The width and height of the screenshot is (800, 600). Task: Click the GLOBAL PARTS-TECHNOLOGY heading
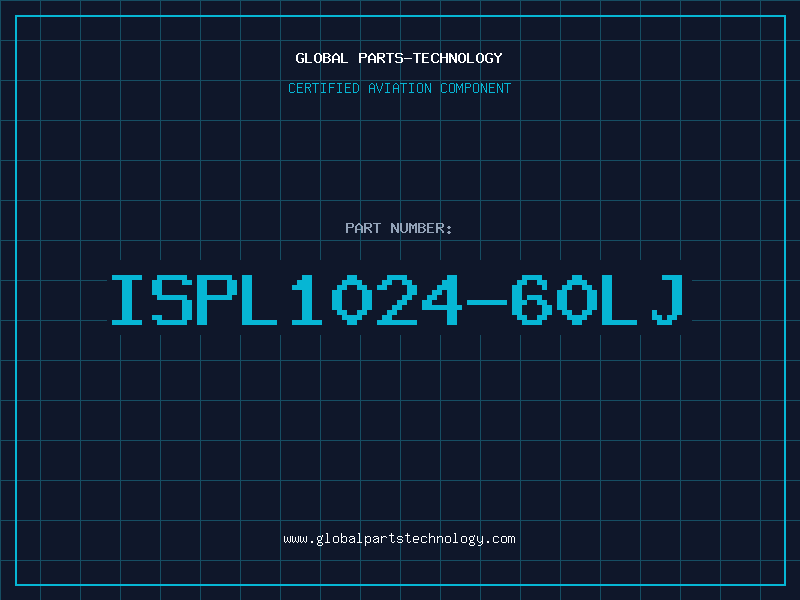399,58
